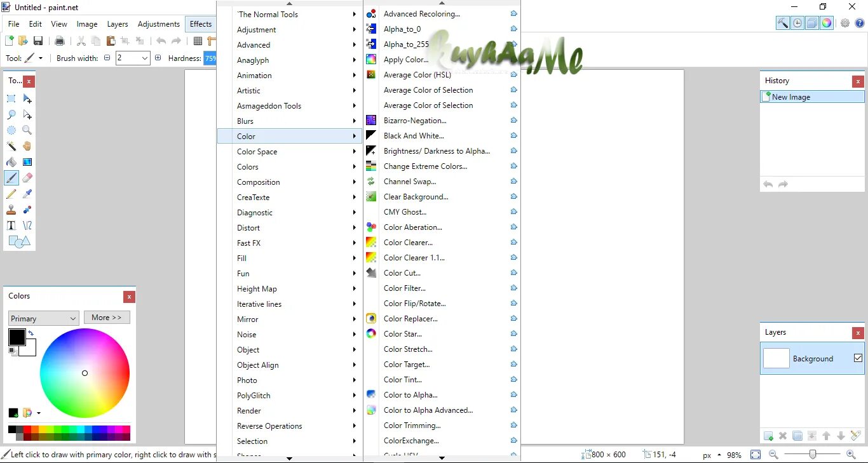Click zoom in magnifier in status bar

tap(851, 455)
